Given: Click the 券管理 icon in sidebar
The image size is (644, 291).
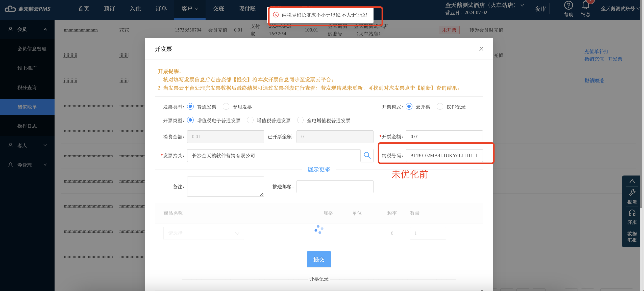Looking at the screenshot, I should tap(10, 165).
